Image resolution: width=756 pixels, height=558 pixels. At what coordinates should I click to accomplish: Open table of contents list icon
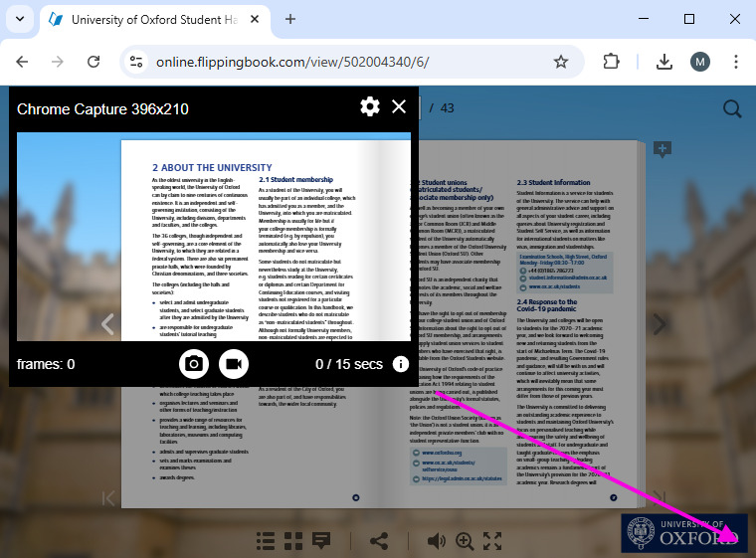[266, 541]
